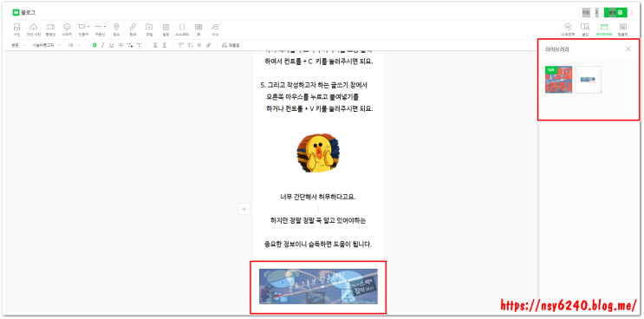Image resolution: width=644 pixels, height=319 pixels.
Task: Go to Naver 블로그 home logo
Action: point(24,13)
